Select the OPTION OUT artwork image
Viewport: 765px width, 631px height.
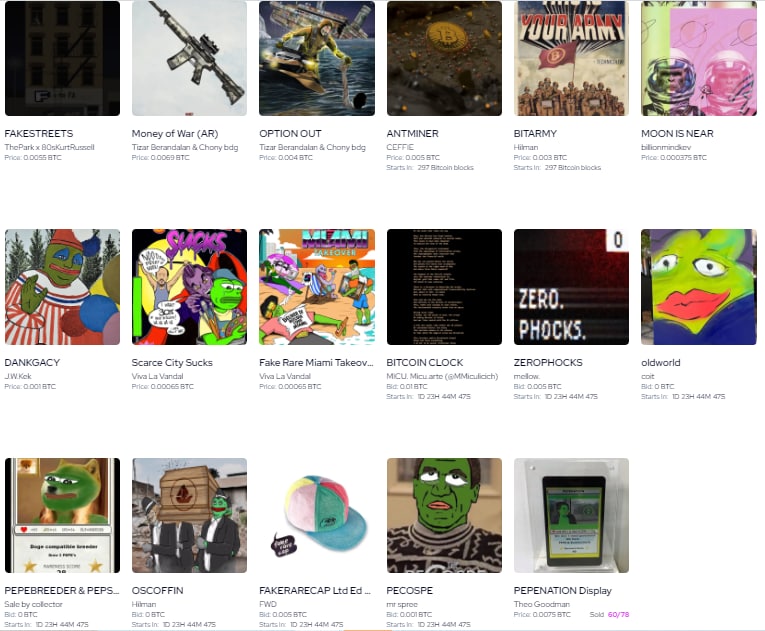317,58
